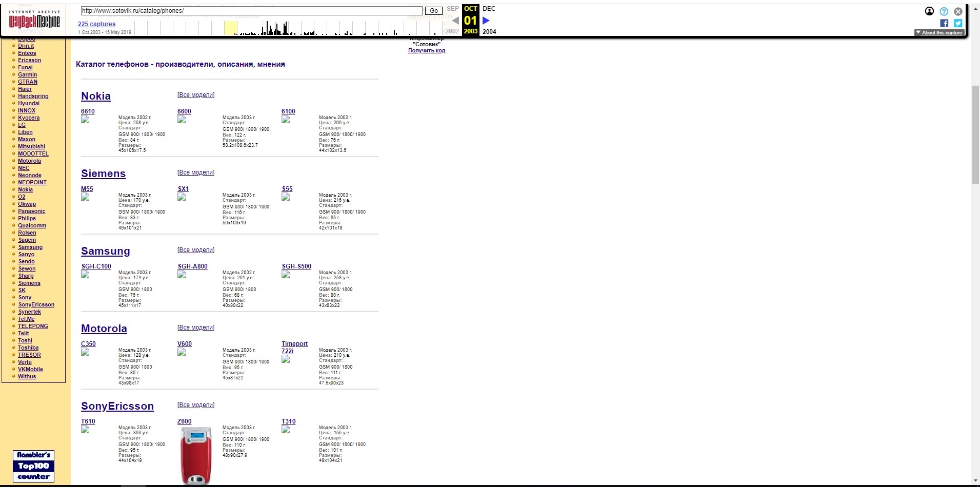Select the DEC month in capture navigator
The image size is (980, 501).
[489, 9]
